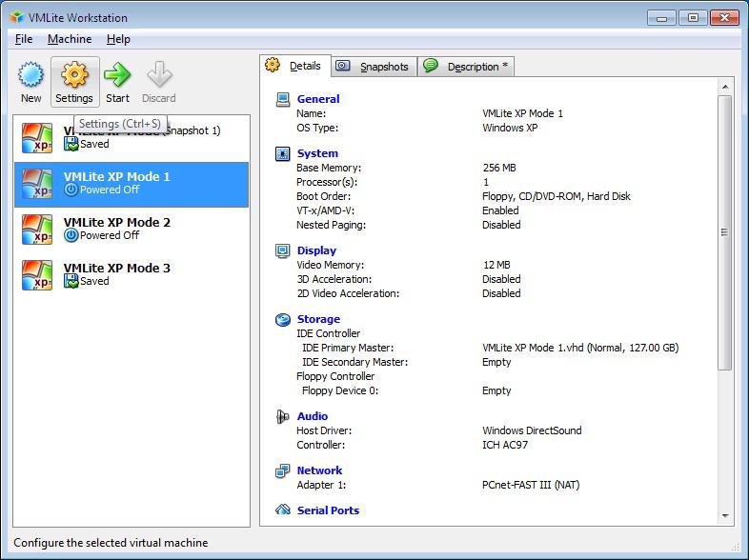
Task: Click VMLite XP Mode 1.vhd storage entry
Action: [x=580, y=348]
